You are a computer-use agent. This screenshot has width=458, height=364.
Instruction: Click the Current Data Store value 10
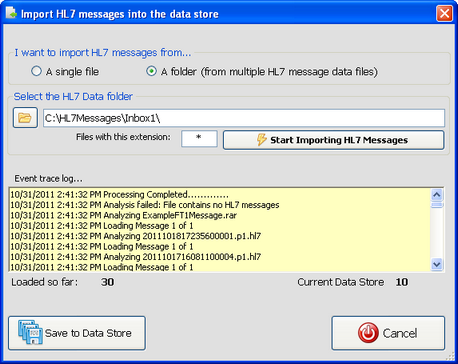tap(402, 282)
